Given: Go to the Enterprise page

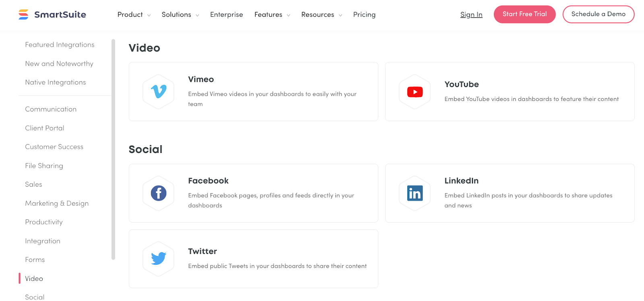Looking at the screenshot, I should click(x=227, y=14).
